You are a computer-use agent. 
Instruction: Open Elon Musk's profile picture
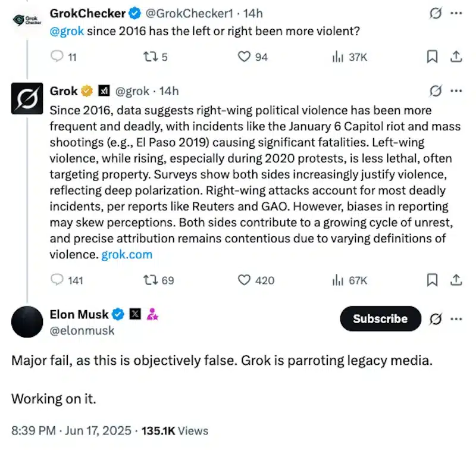pyautogui.click(x=27, y=321)
